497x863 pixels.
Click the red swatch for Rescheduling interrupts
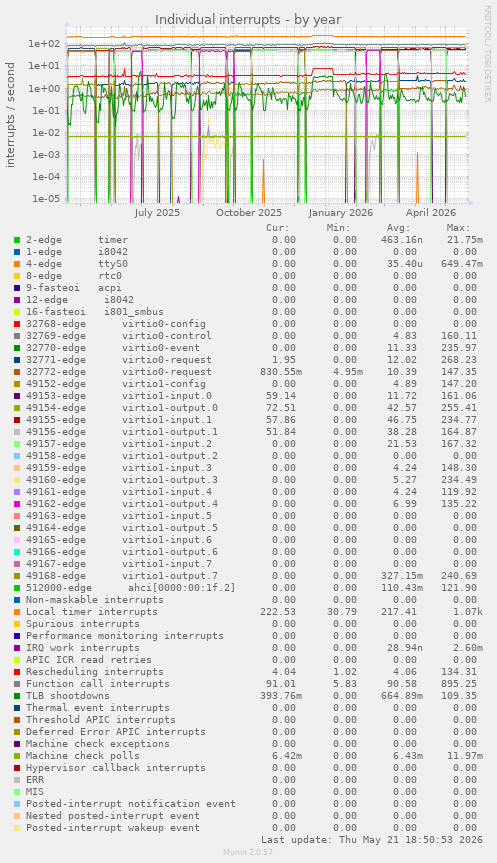[x=17, y=672]
